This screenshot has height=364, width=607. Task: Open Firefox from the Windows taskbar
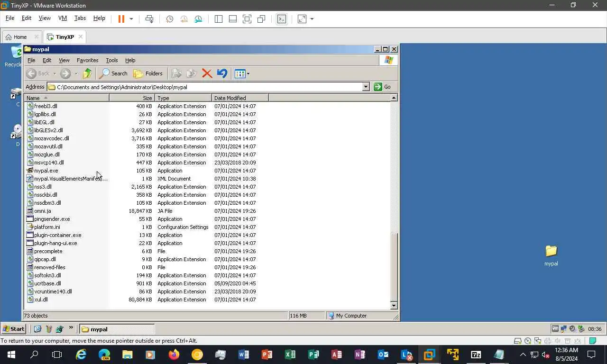pyautogui.click(x=174, y=355)
